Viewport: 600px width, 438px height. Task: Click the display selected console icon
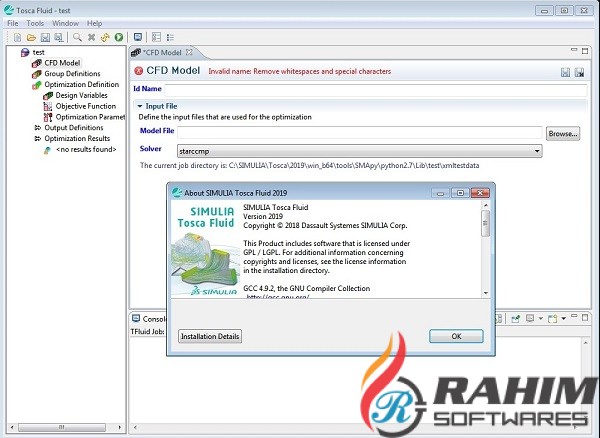530,318
